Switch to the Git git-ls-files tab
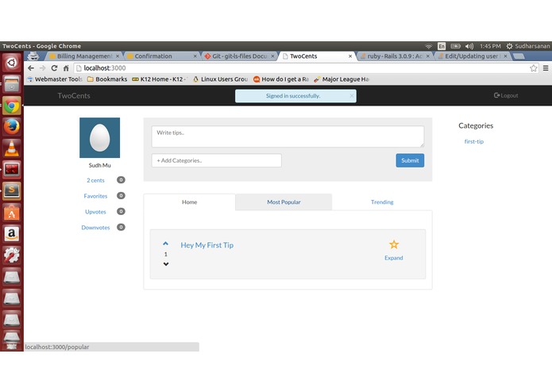The width and height of the screenshot is (552, 392). point(239,56)
